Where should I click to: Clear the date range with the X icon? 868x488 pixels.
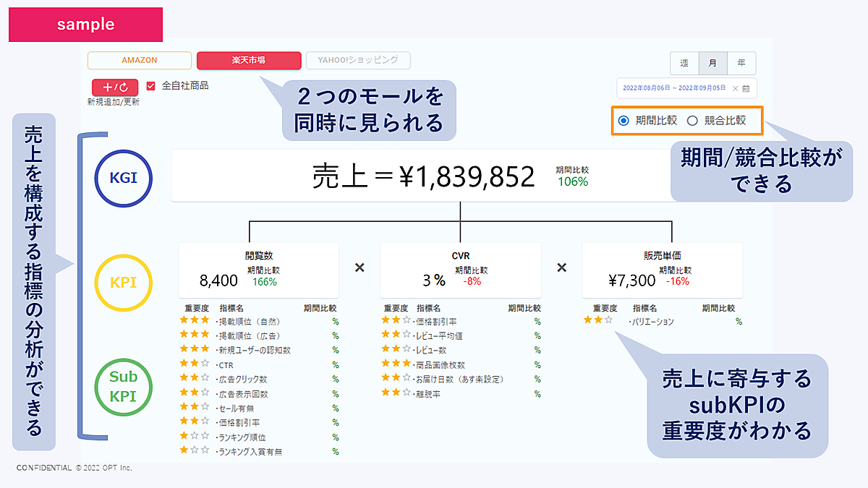(736, 88)
